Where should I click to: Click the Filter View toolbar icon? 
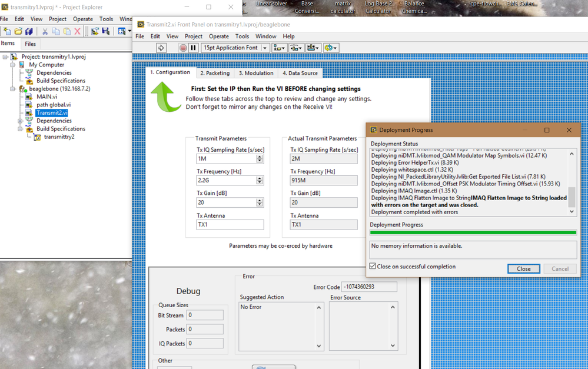pyautogui.click(x=122, y=31)
